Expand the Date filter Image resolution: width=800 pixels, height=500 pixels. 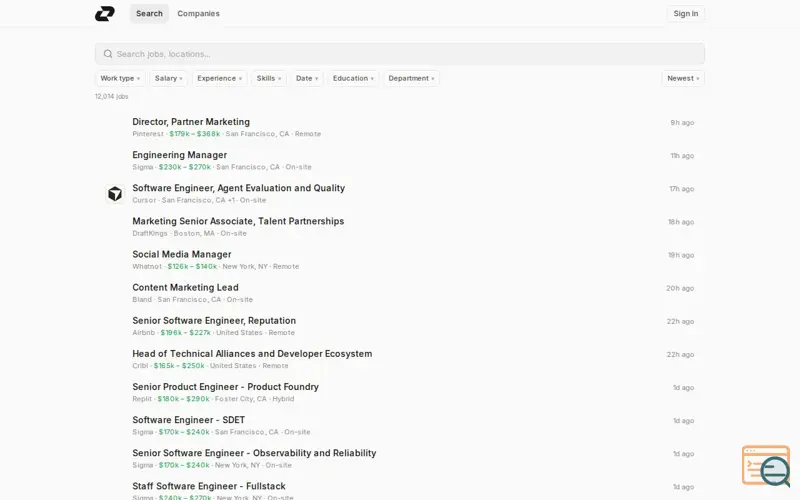tap(307, 78)
